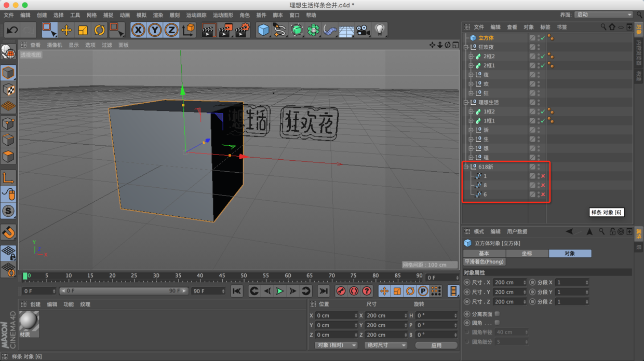Render the active view
Image resolution: width=644 pixels, height=361 pixels.
click(208, 30)
